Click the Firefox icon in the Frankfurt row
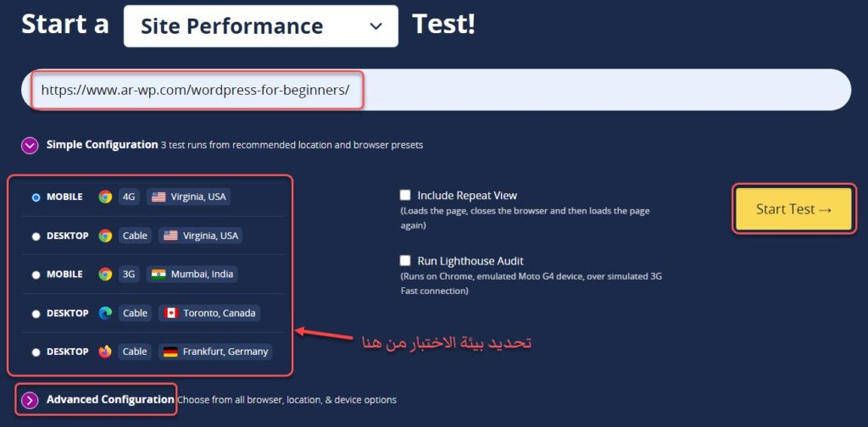Viewport: 868px width, 427px height. 105,352
